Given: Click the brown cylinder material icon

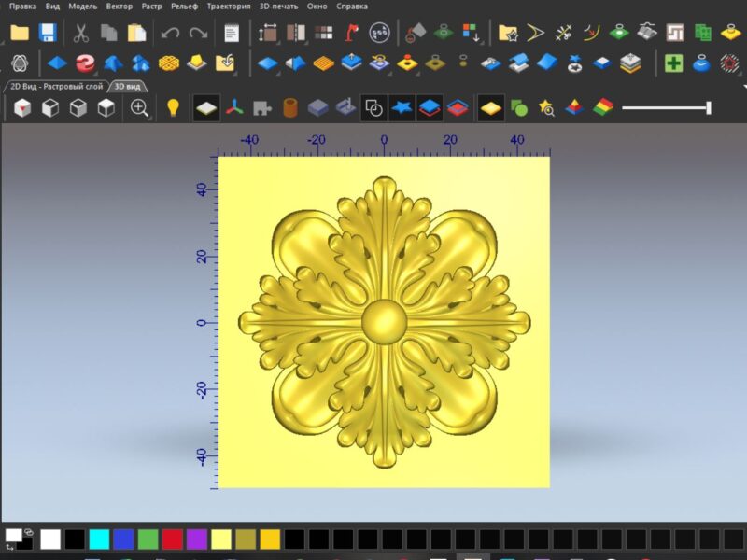Looking at the screenshot, I should pos(290,107).
